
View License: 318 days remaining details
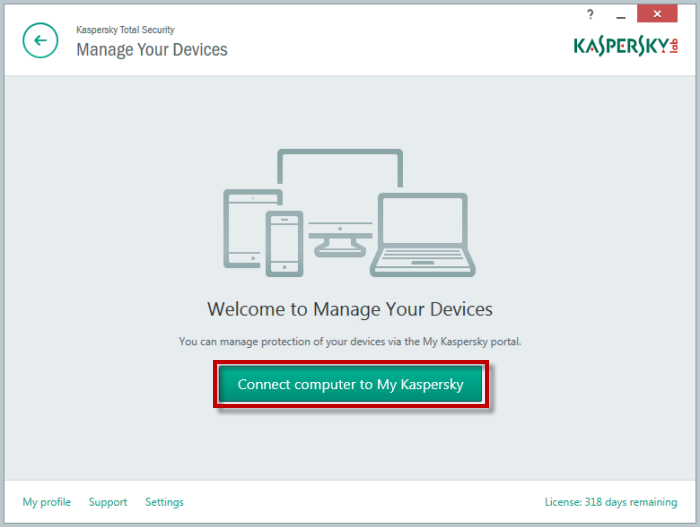tap(611, 502)
